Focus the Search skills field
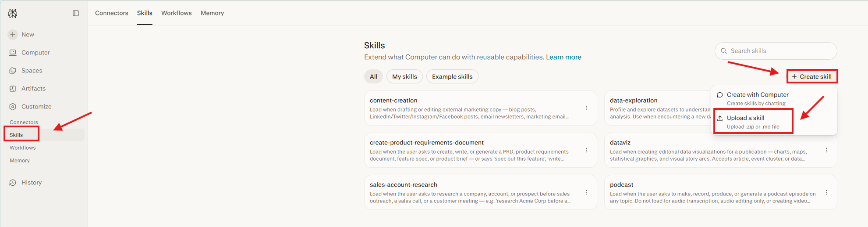The width and height of the screenshot is (868, 227). coord(776,51)
